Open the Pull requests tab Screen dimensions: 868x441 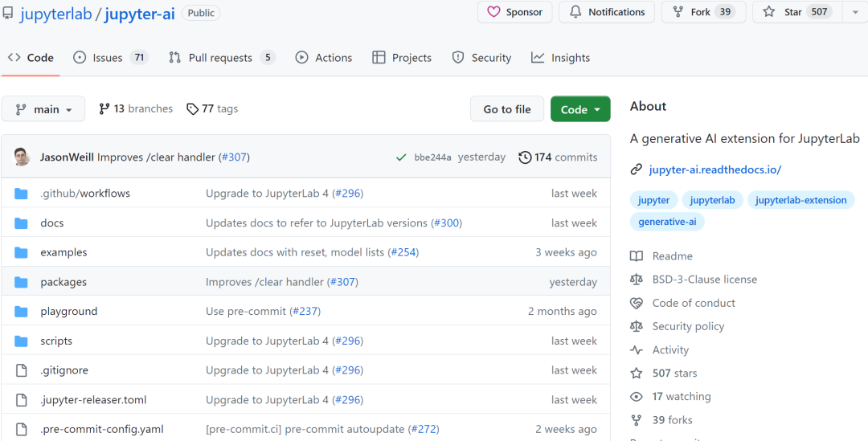click(221, 58)
